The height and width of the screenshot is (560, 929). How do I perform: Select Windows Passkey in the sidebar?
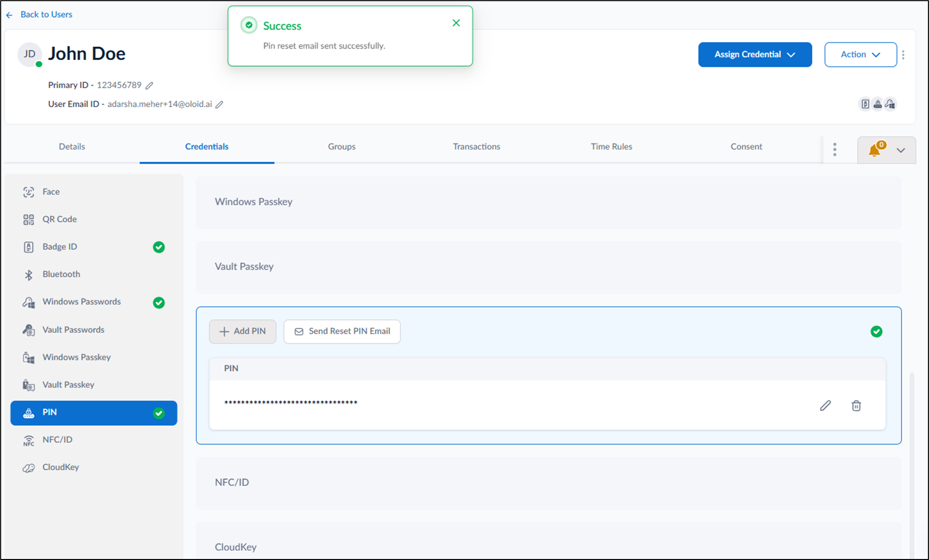tap(94, 357)
